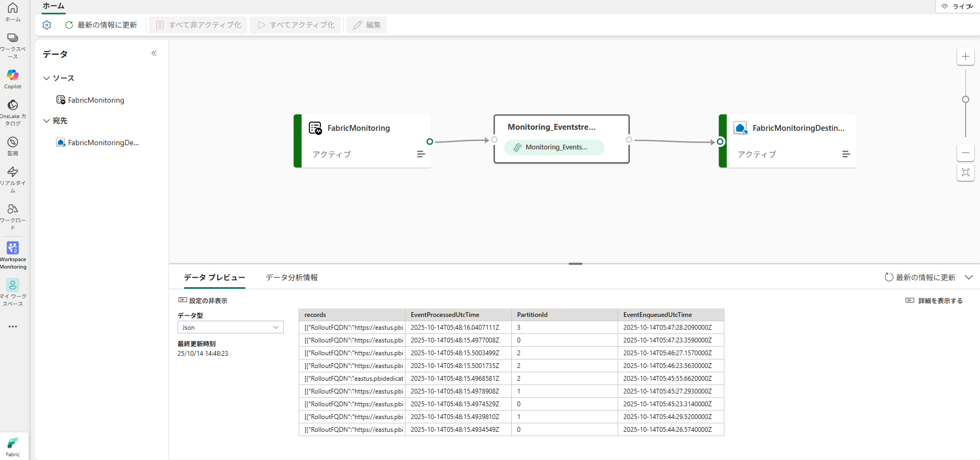The image size is (980, 460).
Task: Select cell 2025-10-14T05:47:28.2090000Z
Action: click(x=671, y=328)
